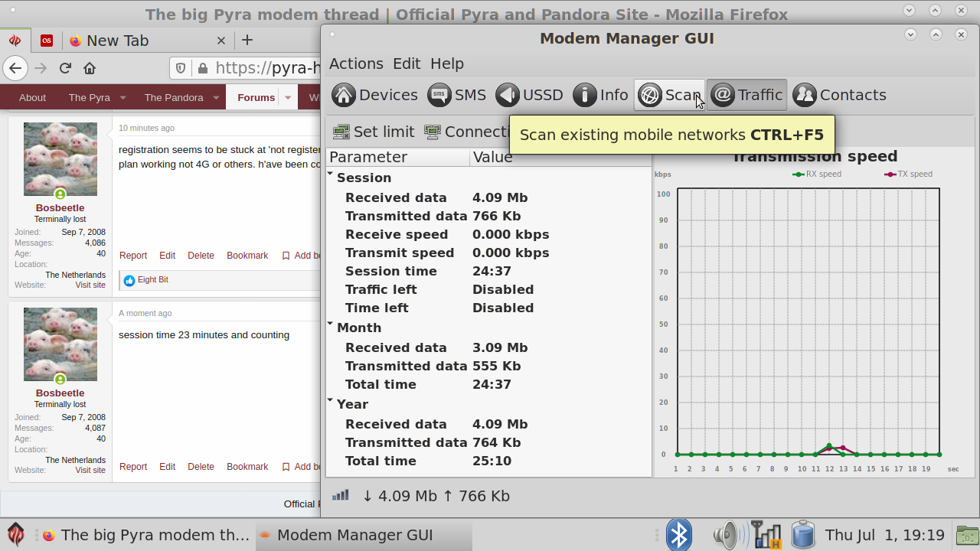
Task: Open the Forums dropdown arrow
Action: (x=288, y=97)
